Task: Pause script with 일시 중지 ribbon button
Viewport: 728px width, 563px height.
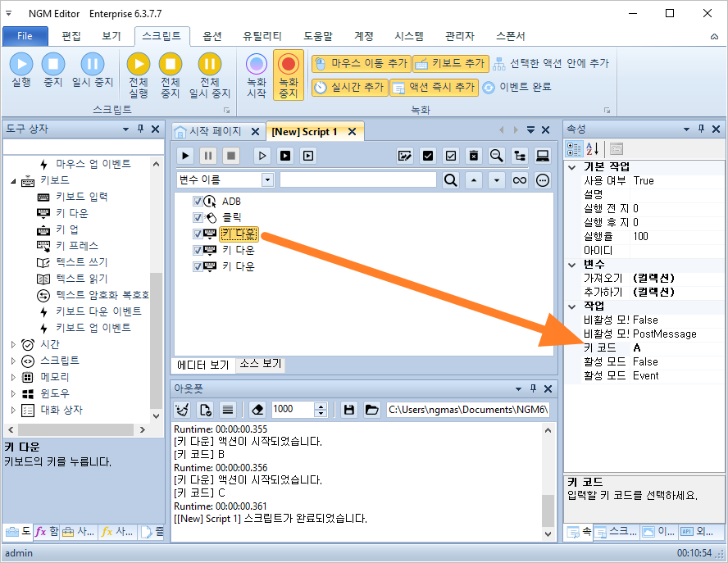Action: [x=93, y=70]
